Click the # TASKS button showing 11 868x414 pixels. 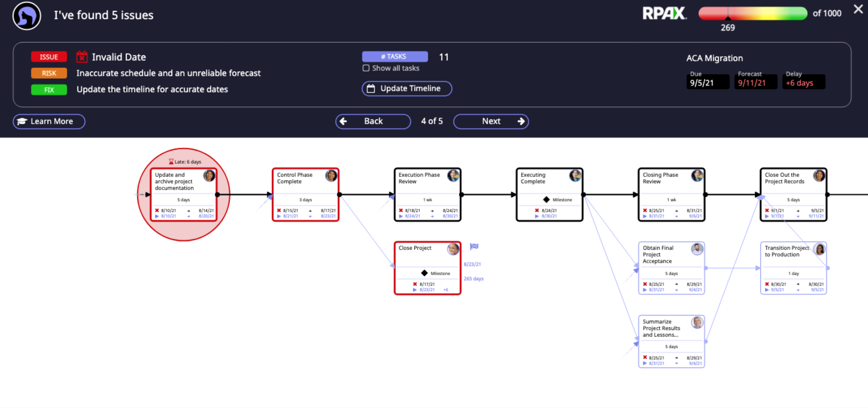[394, 56]
